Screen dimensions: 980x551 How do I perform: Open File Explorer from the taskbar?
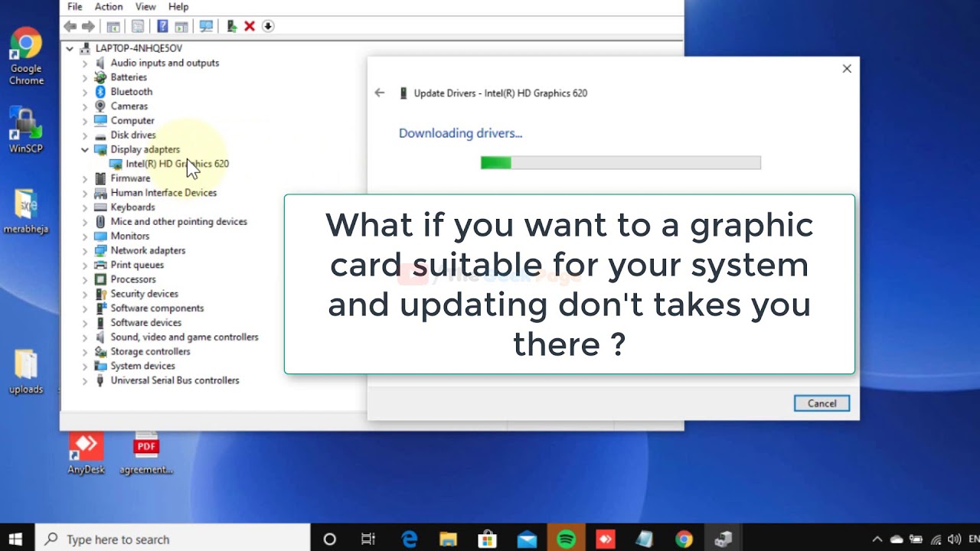click(448, 540)
